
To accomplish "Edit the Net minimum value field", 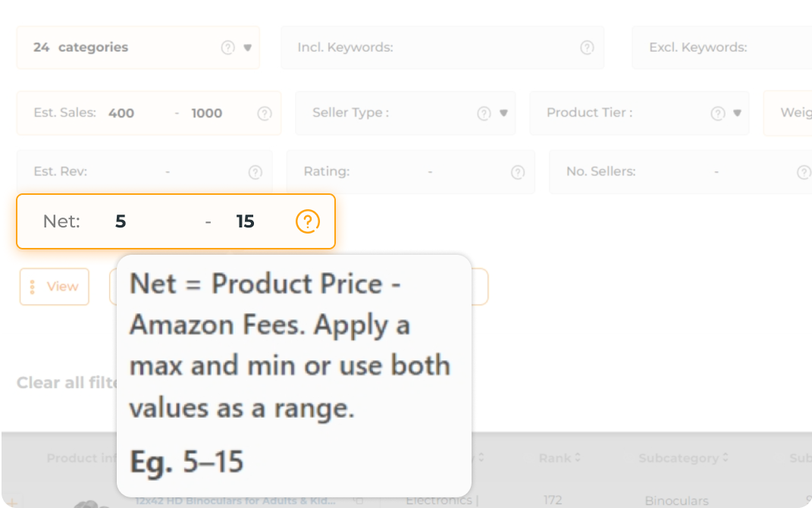I will 120,221.
